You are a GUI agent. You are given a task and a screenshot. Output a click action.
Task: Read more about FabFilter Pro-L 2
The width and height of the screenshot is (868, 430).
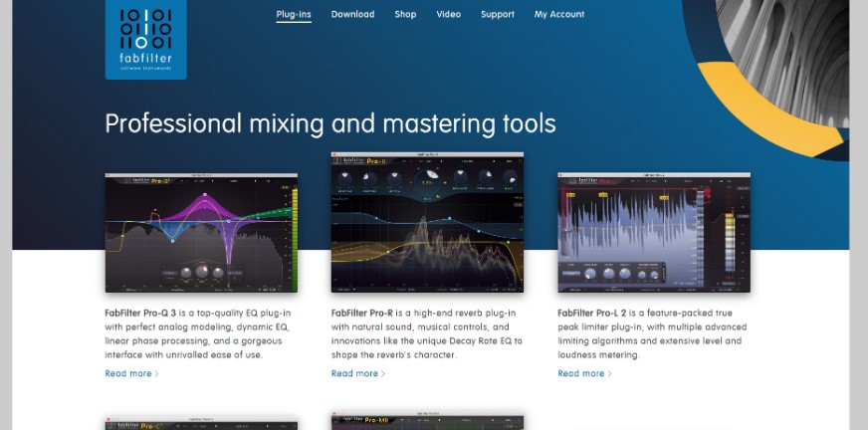coord(584,373)
